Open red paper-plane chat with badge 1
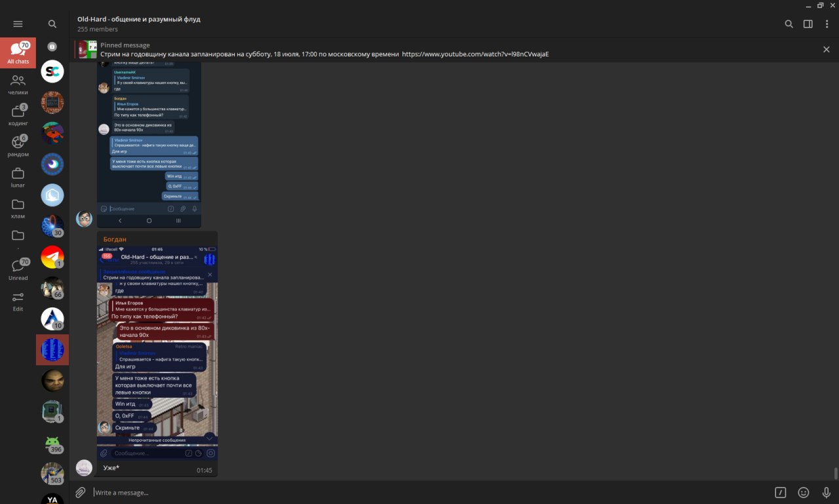 pos(52,257)
